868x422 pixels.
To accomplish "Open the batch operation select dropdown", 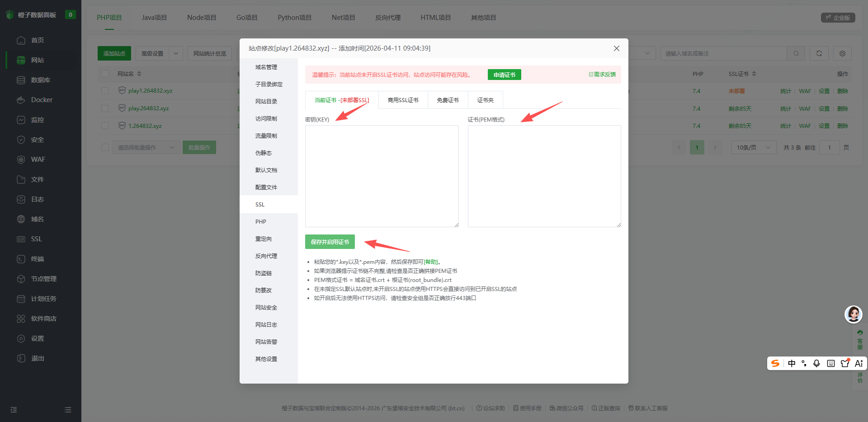I will tap(146, 147).
